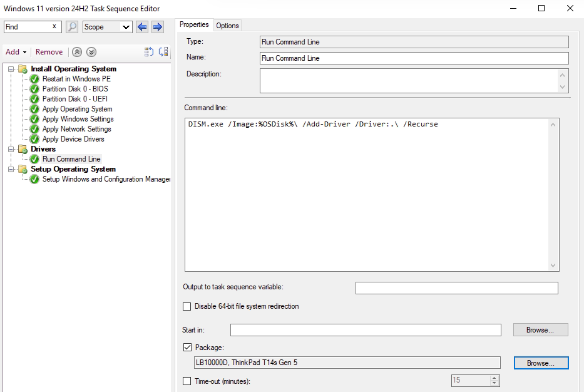Click the Remove button

pos(49,52)
